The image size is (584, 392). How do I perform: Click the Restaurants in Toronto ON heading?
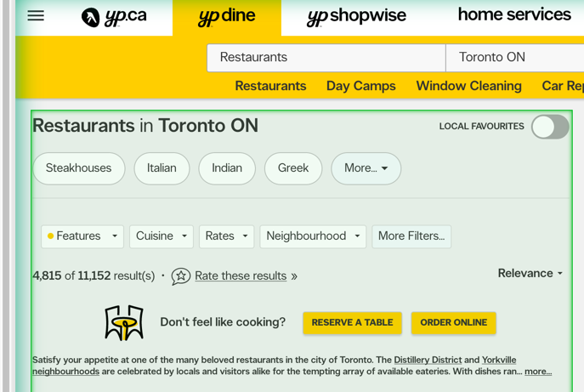(x=145, y=126)
